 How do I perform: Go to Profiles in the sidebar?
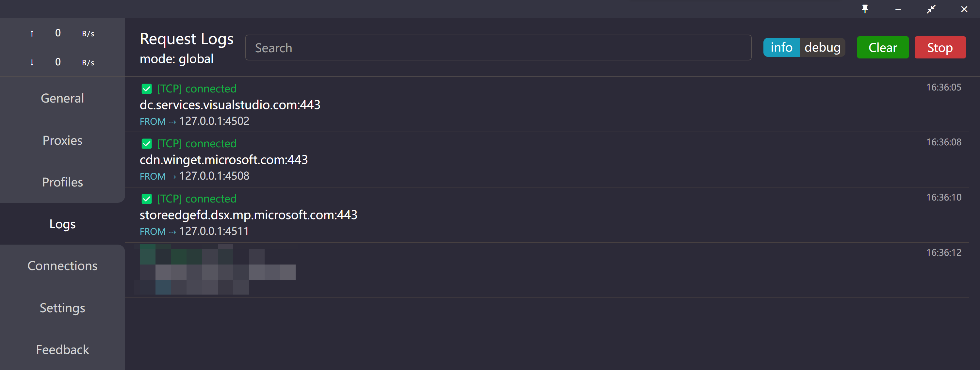pos(62,182)
